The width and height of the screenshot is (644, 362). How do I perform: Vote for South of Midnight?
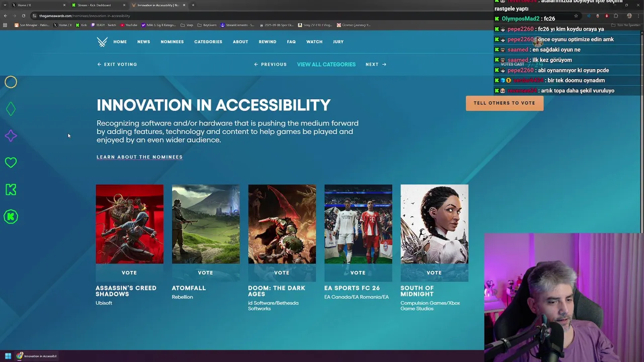click(434, 273)
